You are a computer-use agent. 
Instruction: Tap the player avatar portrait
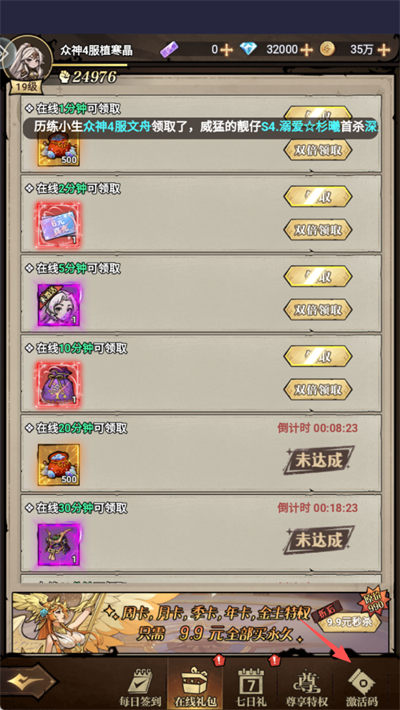click(30, 59)
